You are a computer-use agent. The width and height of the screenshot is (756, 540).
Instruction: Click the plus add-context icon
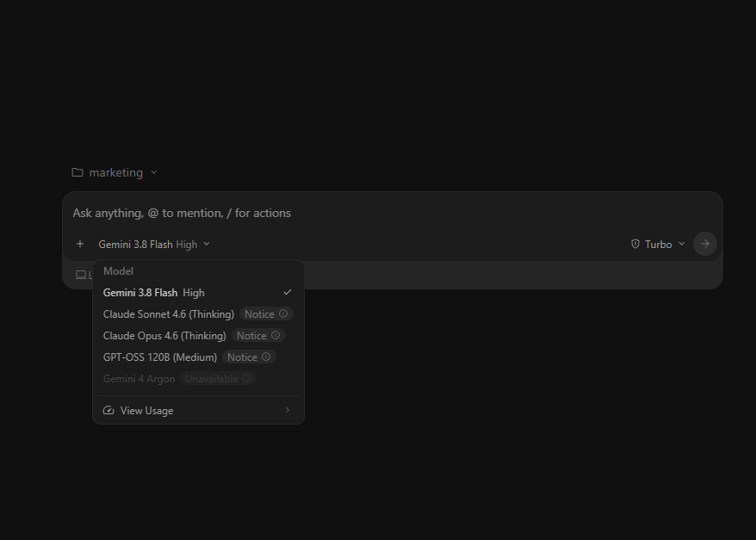pyautogui.click(x=80, y=244)
